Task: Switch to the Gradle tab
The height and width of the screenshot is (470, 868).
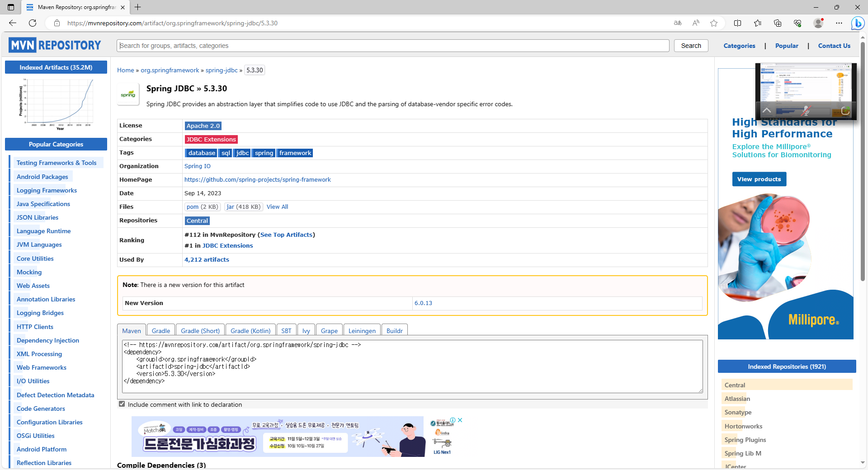Action: [x=161, y=331]
